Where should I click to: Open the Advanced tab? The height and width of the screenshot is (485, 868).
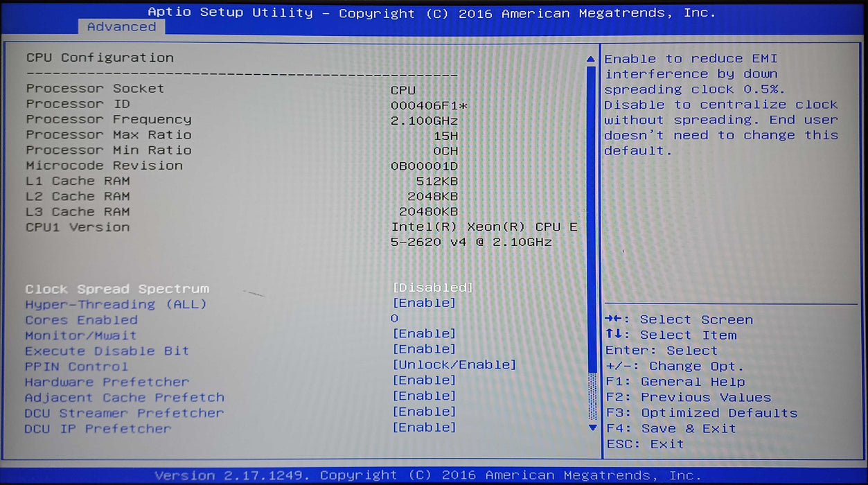(x=121, y=27)
